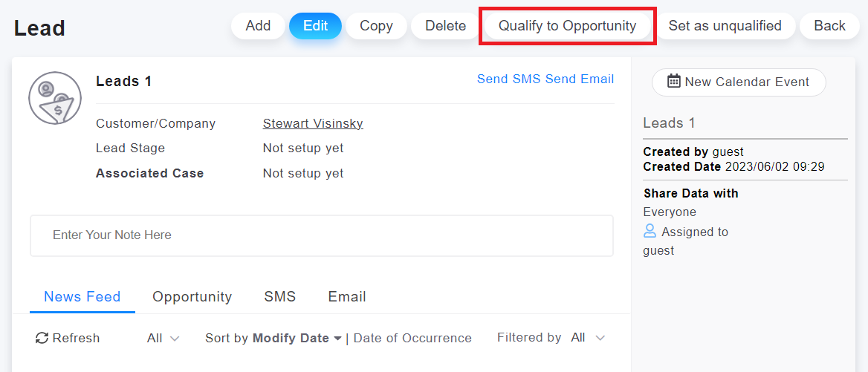868x372 pixels.
Task: Open the All feed type dropdown
Action: (x=163, y=338)
